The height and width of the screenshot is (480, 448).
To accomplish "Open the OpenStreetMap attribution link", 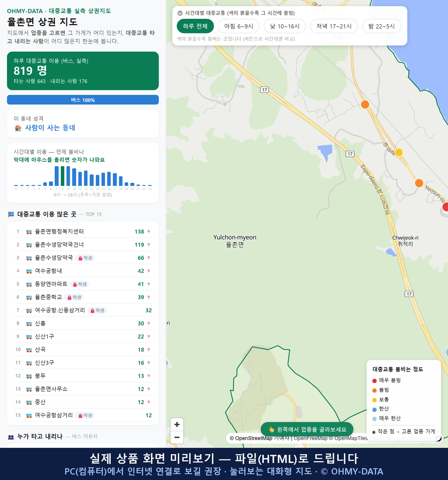I will tap(251, 438).
